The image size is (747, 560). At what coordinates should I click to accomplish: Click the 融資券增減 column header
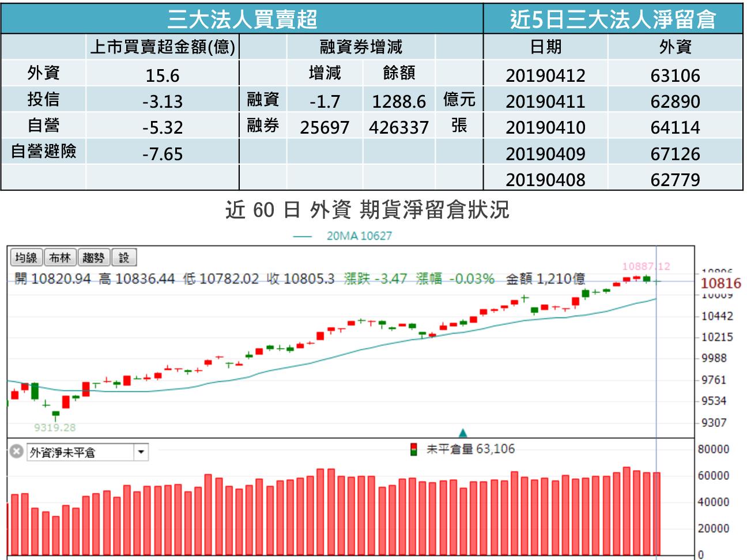click(361, 47)
